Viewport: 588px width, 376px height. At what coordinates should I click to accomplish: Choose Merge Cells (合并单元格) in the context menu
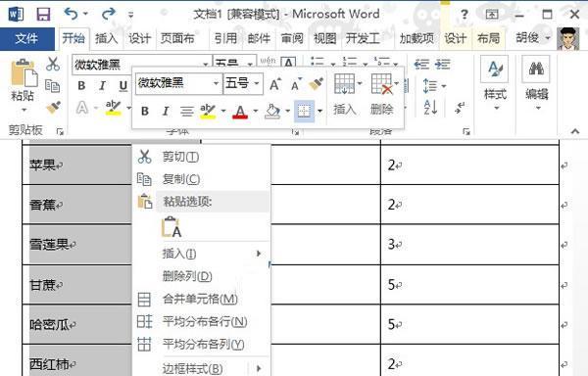click(x=202, y=299)
